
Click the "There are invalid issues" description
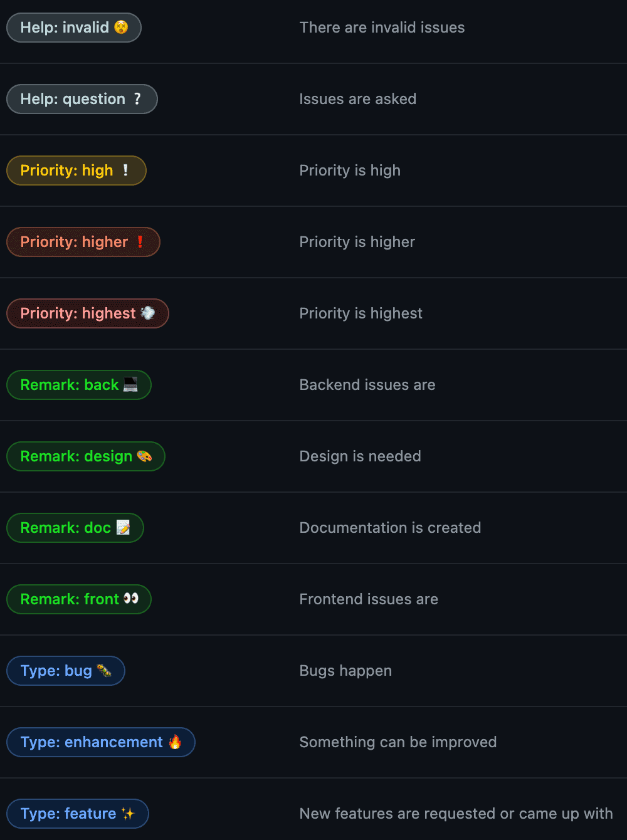(x=382, y=28)
